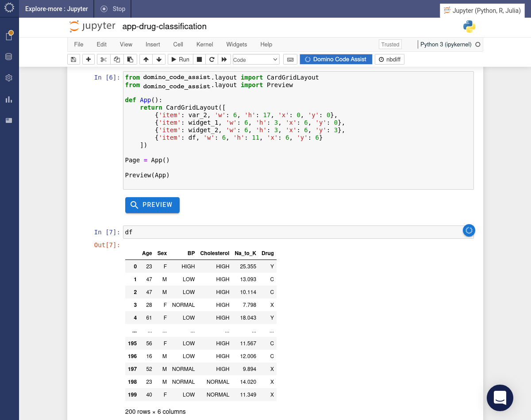This screenshot has height=420, width=531.
Task: Open the File menu
Action: [x=79, y=44]
